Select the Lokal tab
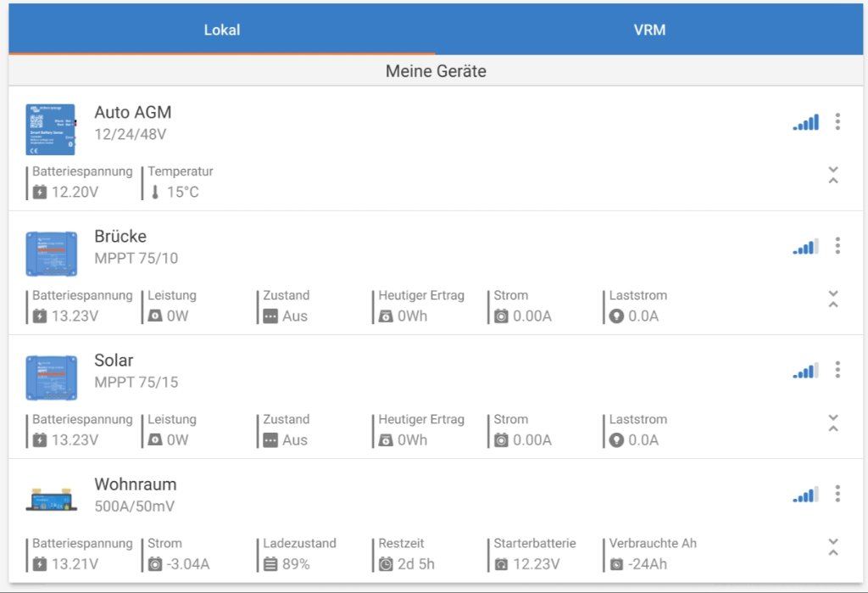Viewport: 868px width, 593px height. tap(222, 30)
